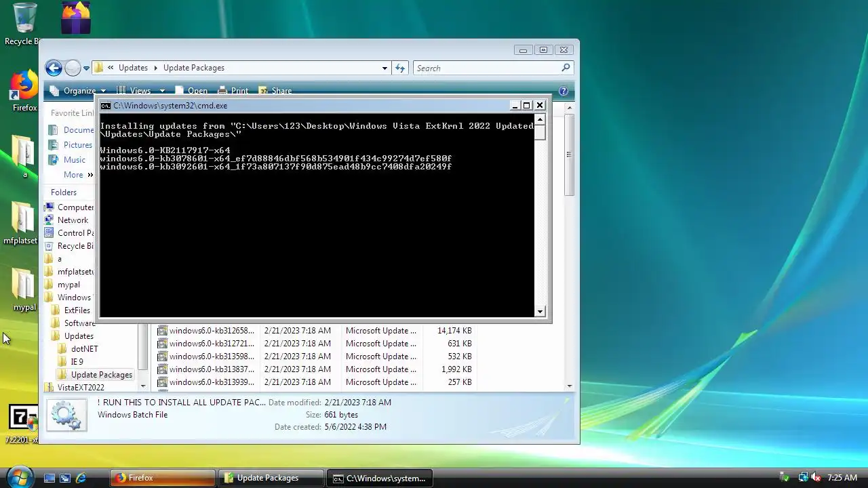Switch to Firefox taskbar button

[x=162, y=478]
